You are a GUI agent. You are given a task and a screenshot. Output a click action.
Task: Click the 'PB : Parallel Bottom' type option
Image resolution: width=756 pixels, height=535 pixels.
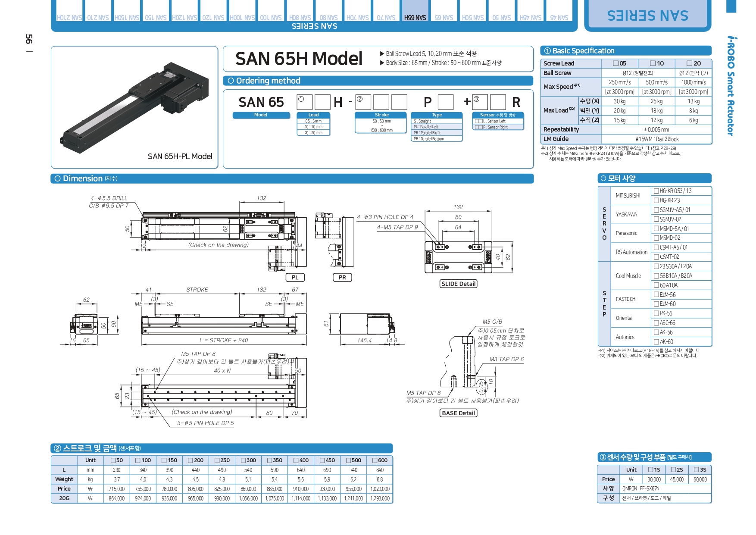coord(437,139)
